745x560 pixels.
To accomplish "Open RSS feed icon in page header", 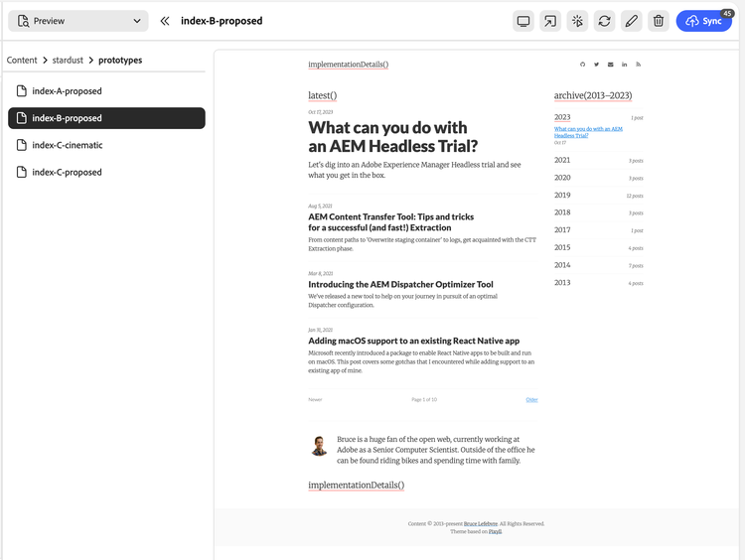I will pos(638,65).
